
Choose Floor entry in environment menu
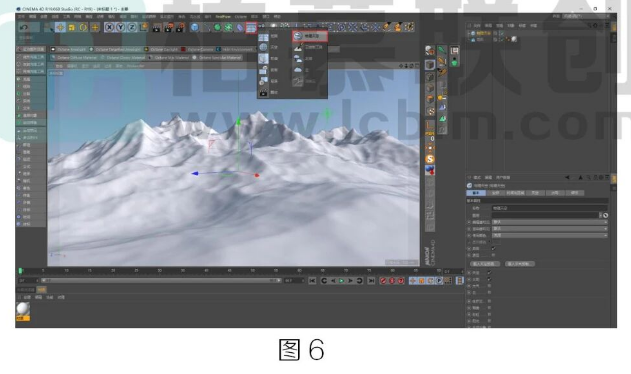[269, 36]
